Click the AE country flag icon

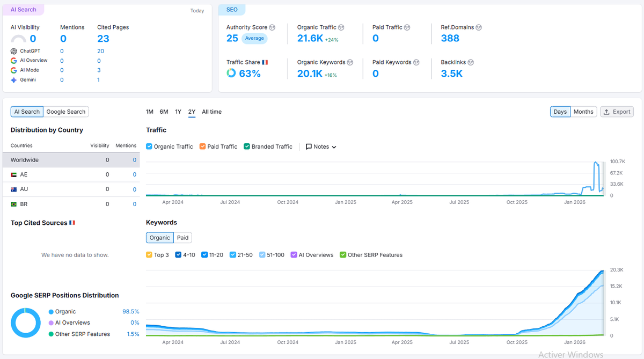[14, 174]
